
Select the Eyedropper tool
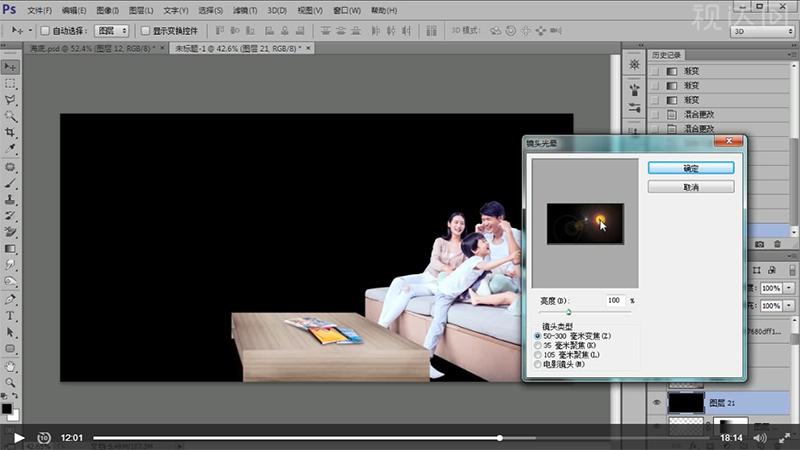[10, 149]
